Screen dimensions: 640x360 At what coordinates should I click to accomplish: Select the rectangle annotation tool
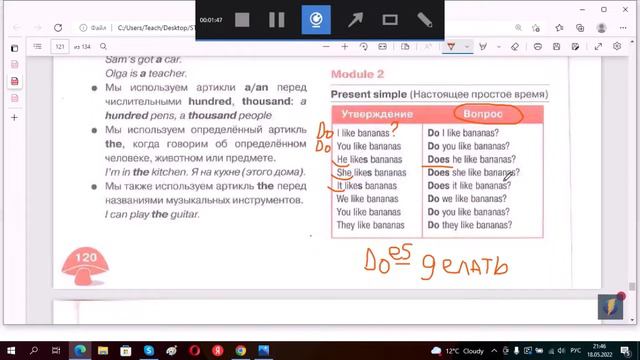click(x=390, y=20)
